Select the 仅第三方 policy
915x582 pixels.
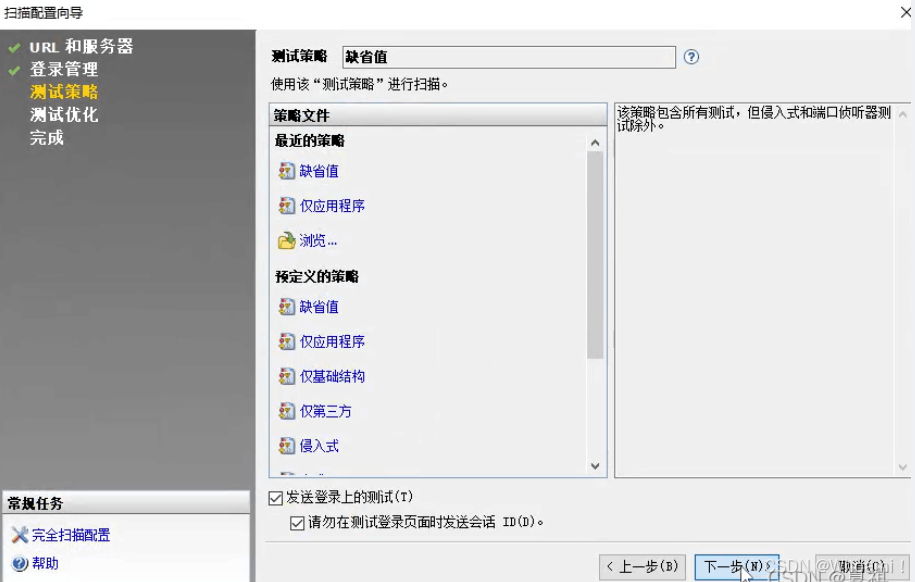(x=326, y=411)
